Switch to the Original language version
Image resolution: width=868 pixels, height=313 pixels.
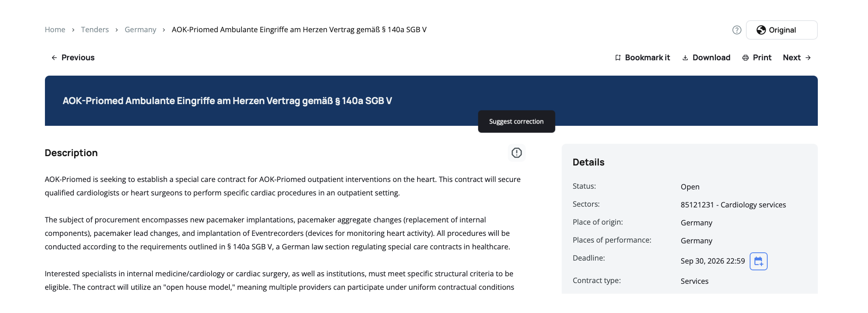[x=782, y=30]
